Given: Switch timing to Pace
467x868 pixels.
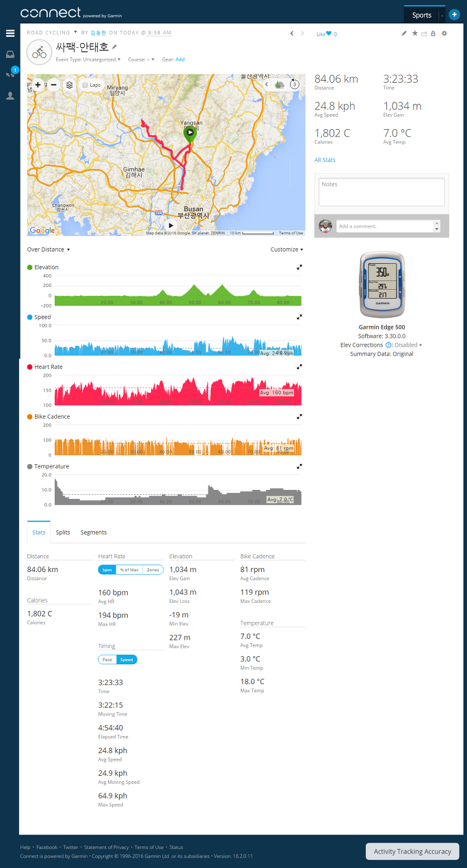Looking at the screenshot, I should 107,660.
